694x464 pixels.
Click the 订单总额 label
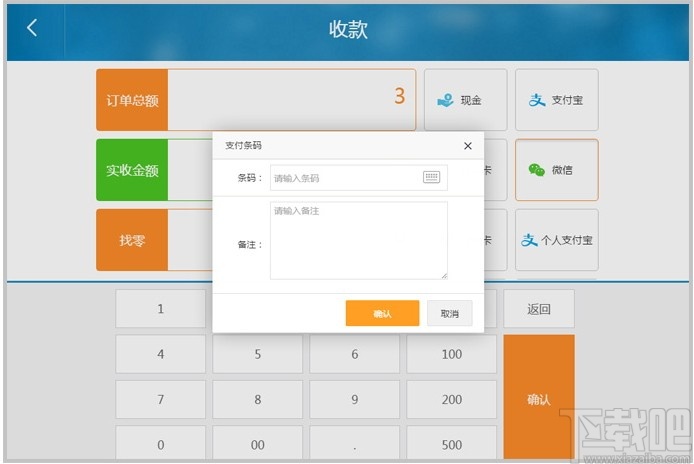point(132,100)
